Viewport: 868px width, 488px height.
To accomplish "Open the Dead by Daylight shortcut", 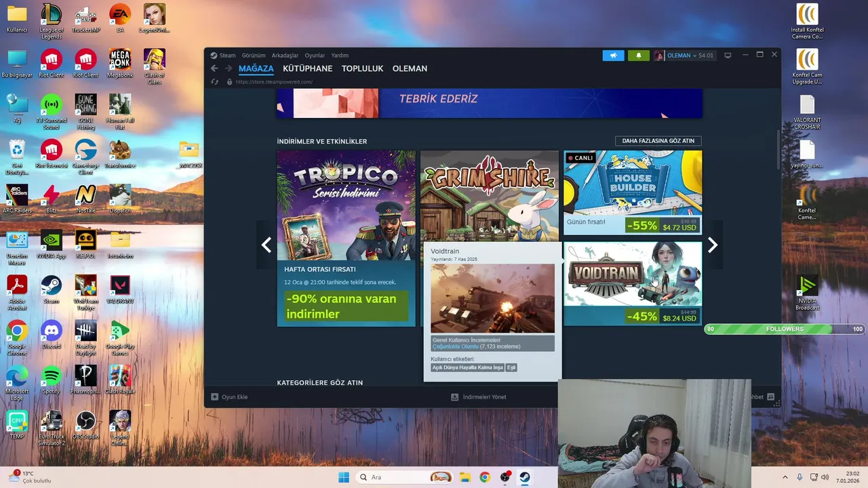I will pyautogui.click(x=85, y=338).
